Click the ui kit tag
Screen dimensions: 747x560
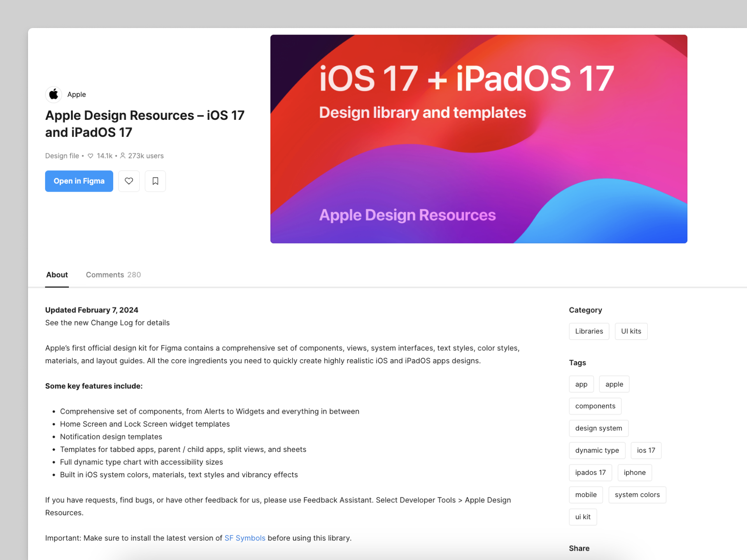[582, 517]
